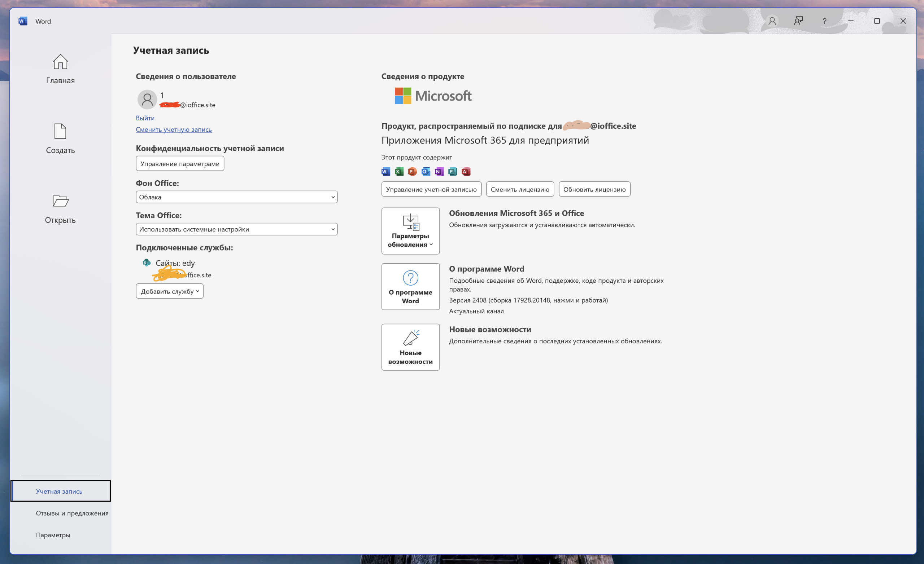
Task: Select Параметры in the sidebar
Action: (53, 535)
